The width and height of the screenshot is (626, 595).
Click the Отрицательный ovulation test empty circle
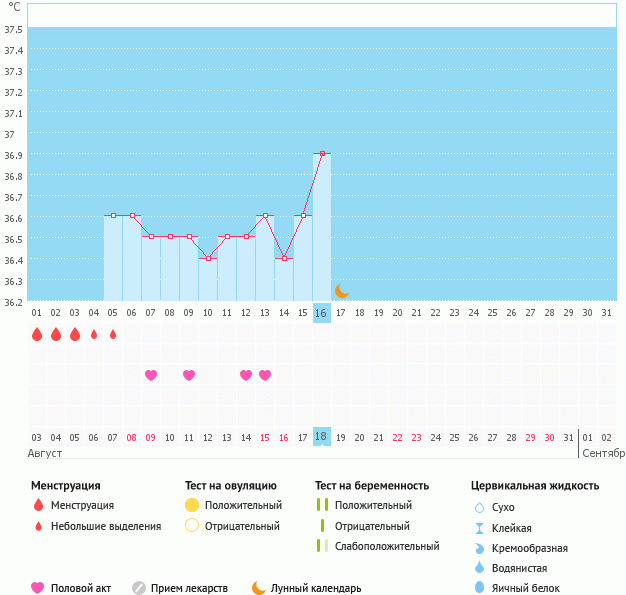coord(192,526)
